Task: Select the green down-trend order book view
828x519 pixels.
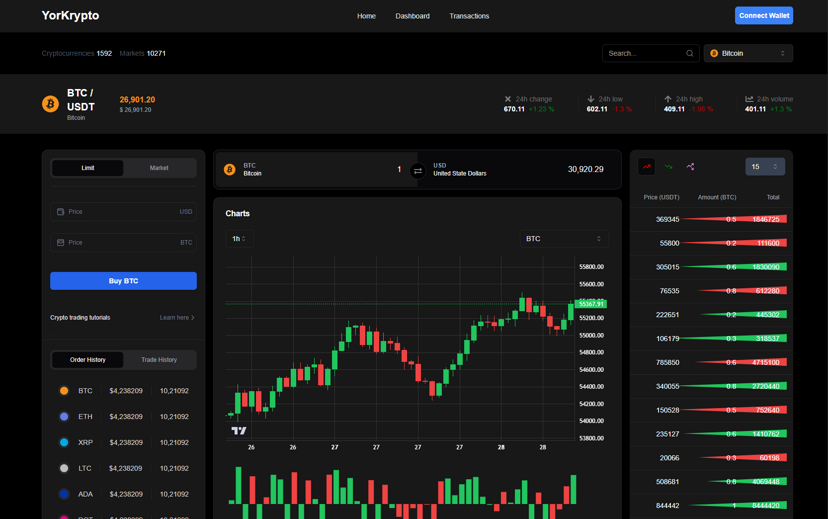Action: click(669, 167)
